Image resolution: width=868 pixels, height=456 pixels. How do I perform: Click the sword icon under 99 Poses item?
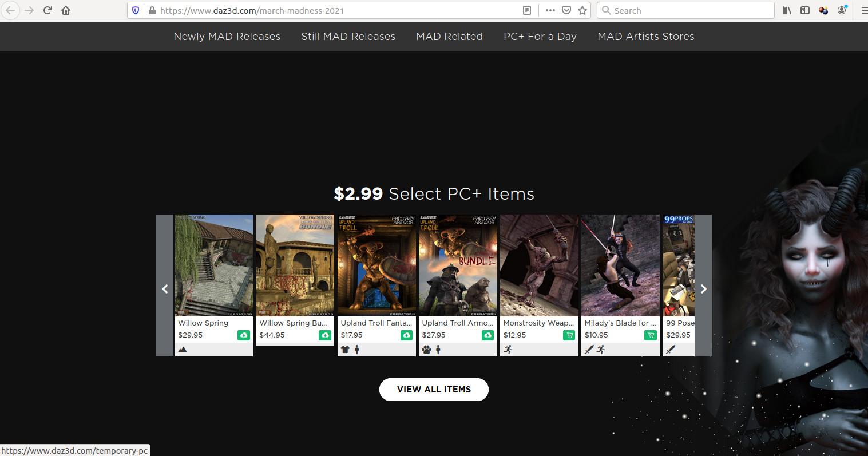pyautogui.click(x=670, y=350)
